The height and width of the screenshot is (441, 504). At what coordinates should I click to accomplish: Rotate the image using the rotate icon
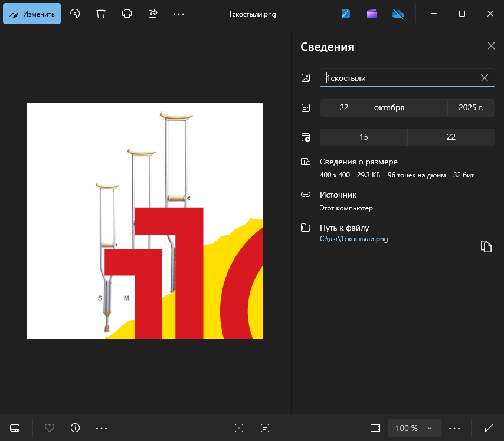(x=75, y=14)
